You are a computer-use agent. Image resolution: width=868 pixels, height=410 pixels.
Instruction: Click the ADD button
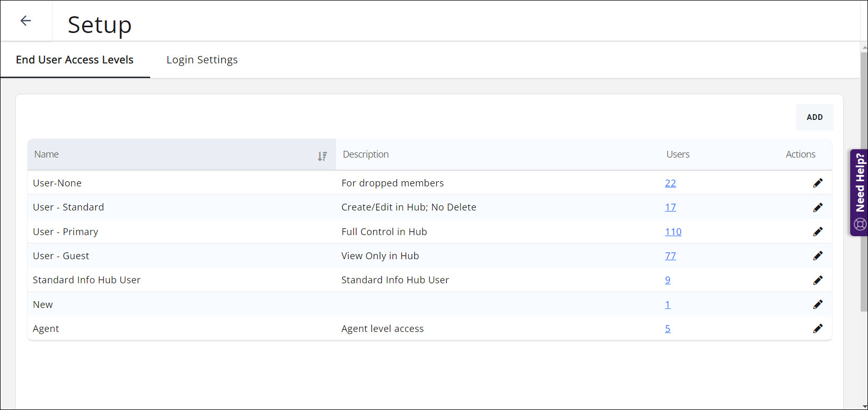tap(814, 117)
